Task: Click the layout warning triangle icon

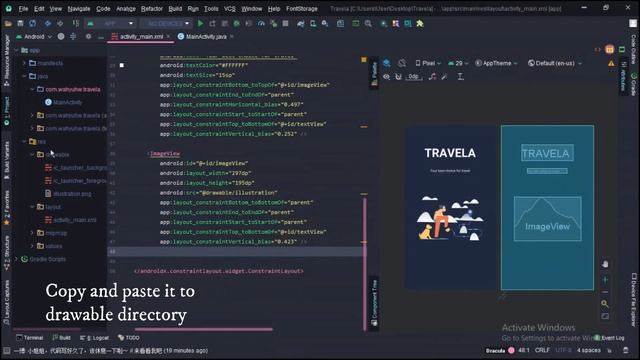Action: (611, 63)
